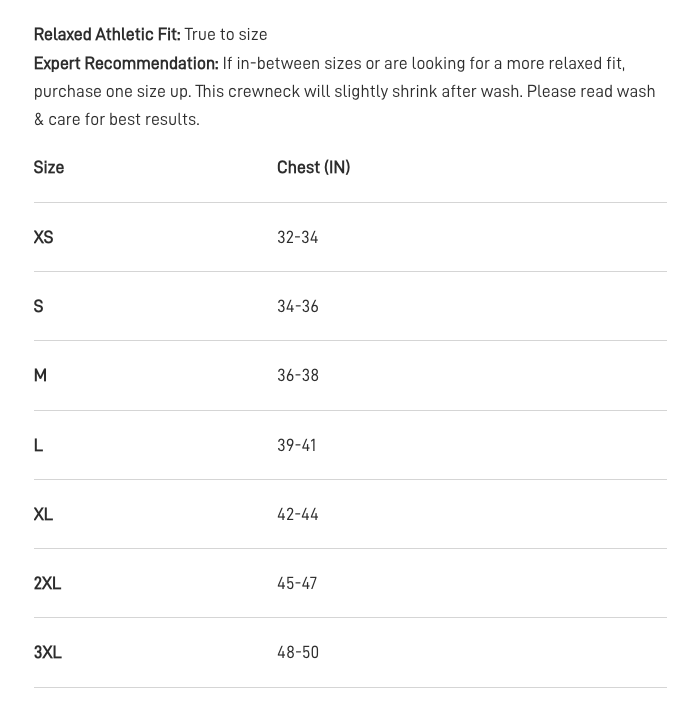Click the Relaxed Athletic Fit heading
The height and width of the screenshot is (712, 699).
(x=107, y=35)
